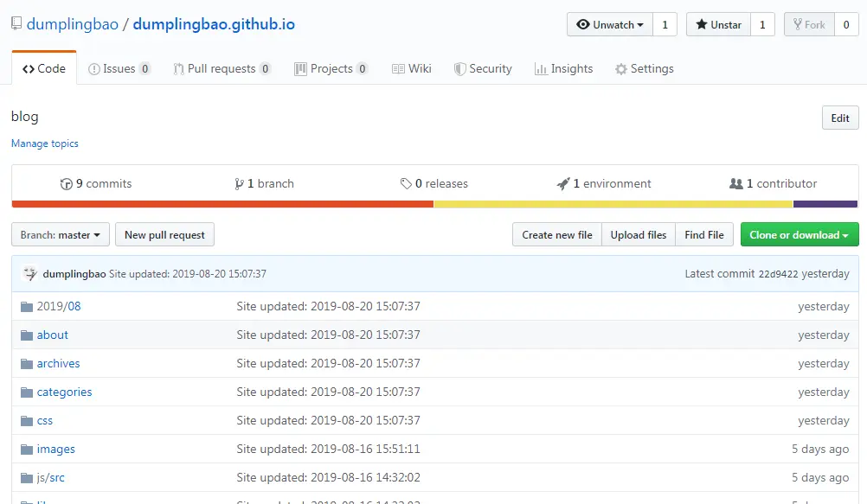Viewport: 867px width, 504px height.
Task: Open the dumplingbao owner link
Action: 73,23
